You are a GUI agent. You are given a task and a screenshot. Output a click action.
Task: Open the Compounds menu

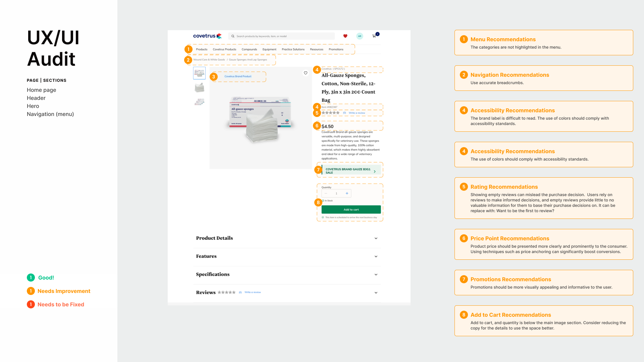[x=249, y=49]
